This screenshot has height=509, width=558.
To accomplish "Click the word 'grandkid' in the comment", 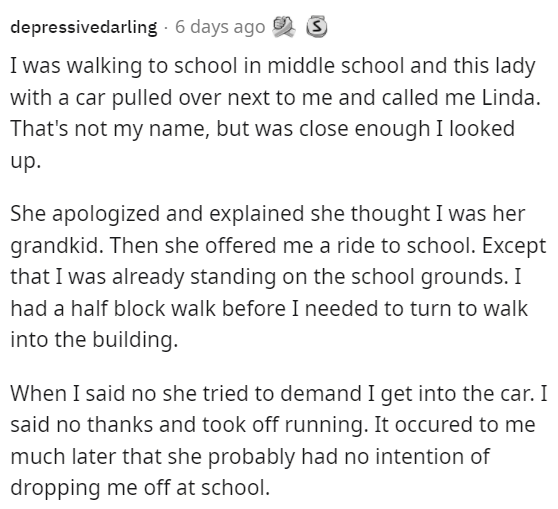I will pyautogui.click(x=57, y=246).
